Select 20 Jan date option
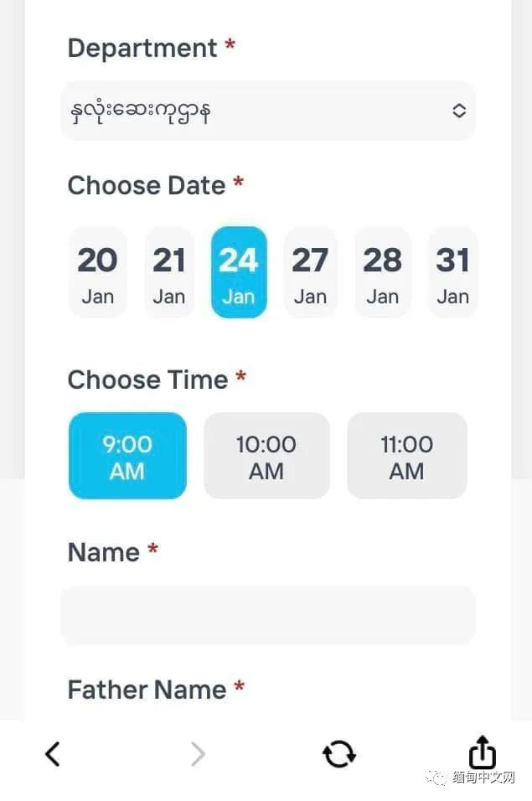This screenshot has width=532, height=801. (97, 272)
